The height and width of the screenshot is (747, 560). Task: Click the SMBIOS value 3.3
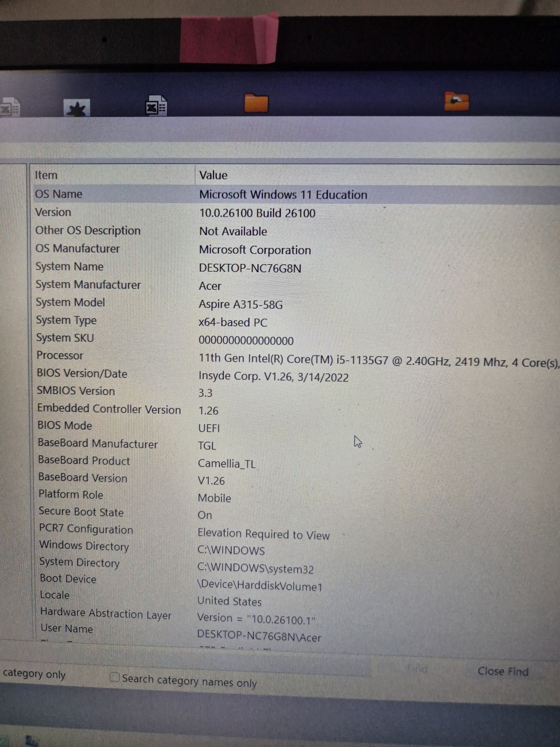click(x=205, y=393)
